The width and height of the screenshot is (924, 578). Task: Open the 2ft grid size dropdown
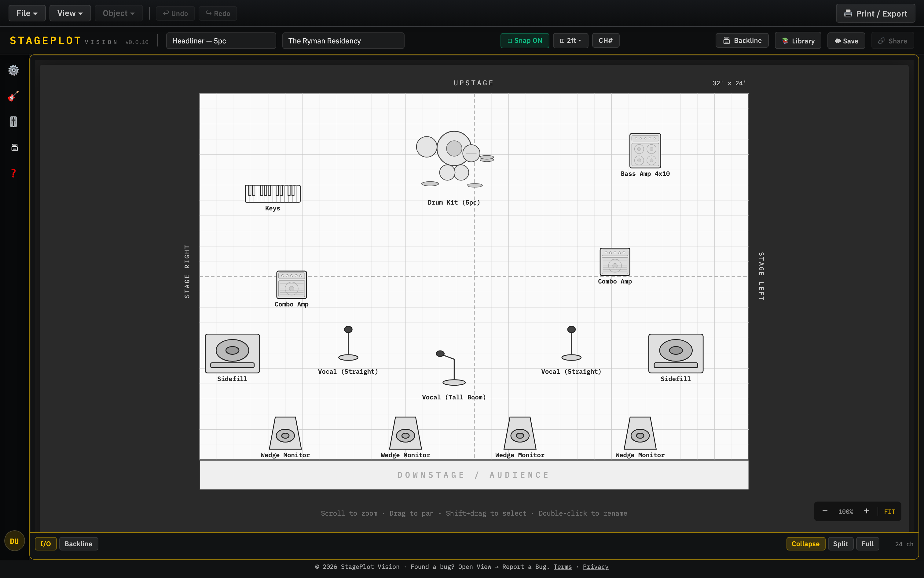[x=570, y=40]
